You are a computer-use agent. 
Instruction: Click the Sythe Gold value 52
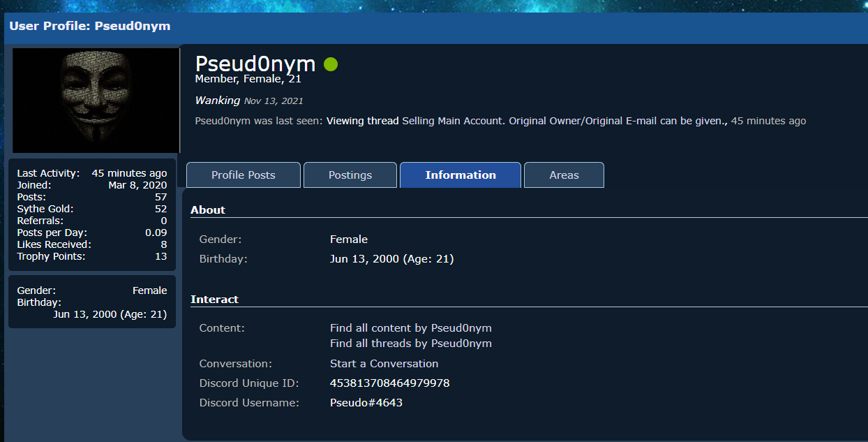(161, 209)
